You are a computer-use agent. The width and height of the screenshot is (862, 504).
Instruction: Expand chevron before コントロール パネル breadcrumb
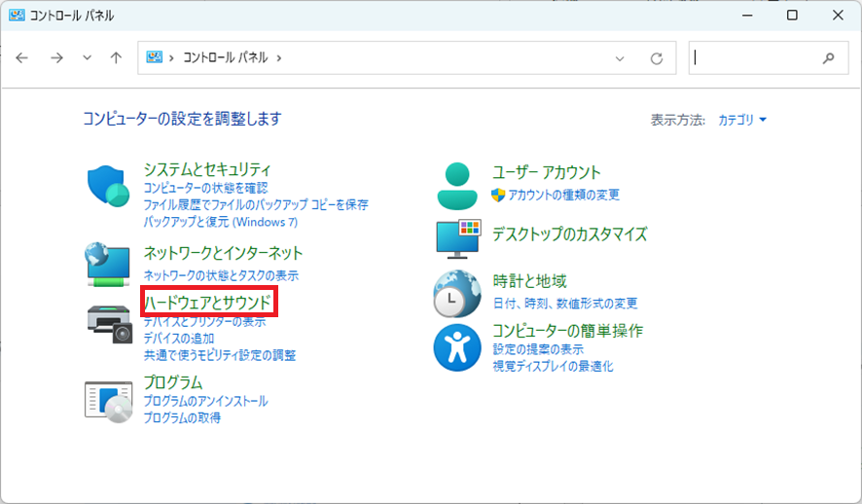(x=171, y=57)
